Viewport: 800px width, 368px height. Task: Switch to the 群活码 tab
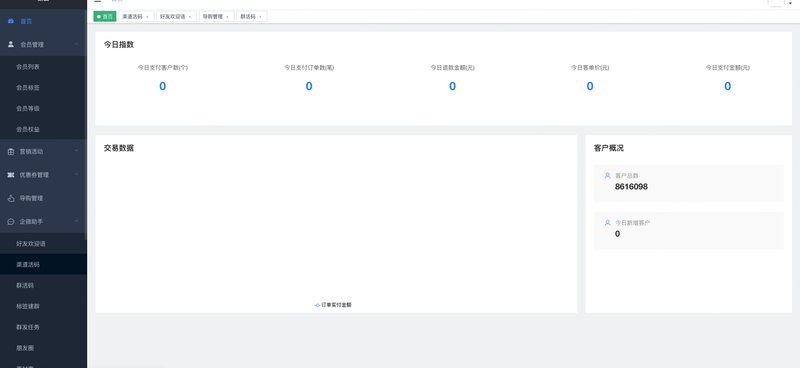(252, 17)
